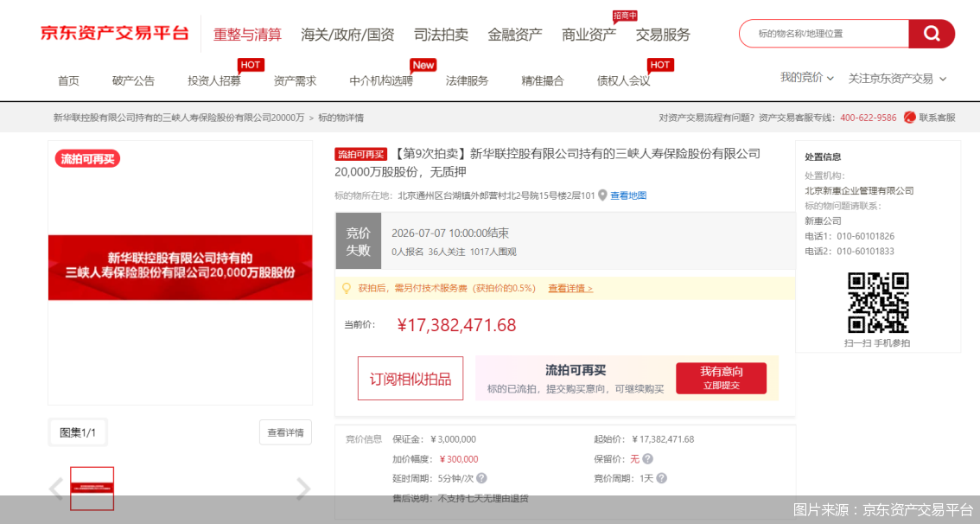Select the red gallery thumbnail image
980x524 pixels.
pos(92,489)
